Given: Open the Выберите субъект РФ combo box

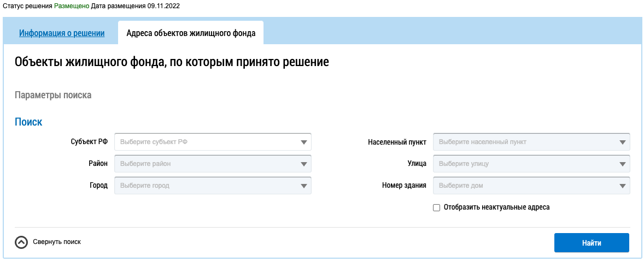Looking at the screenshot, I should (208, 142).
